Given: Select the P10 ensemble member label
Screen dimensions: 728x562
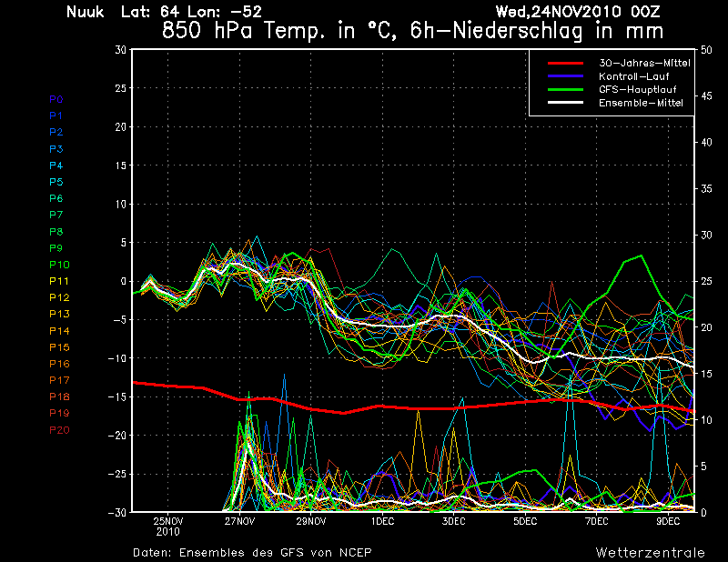Looking at the screenshot, I should (59, 265).
